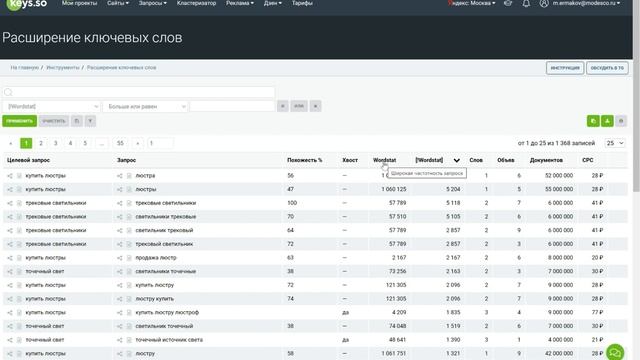
Task: Click share icon beside query "люстры"
Action: [120, 189]
